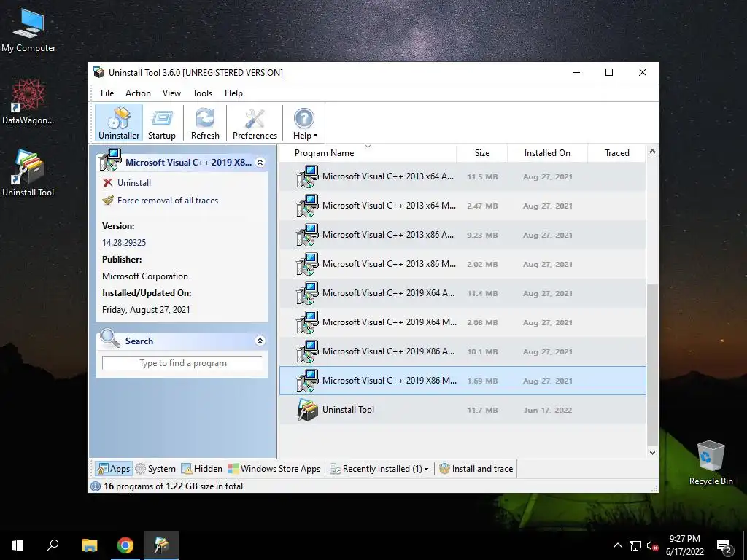Select Microsoft Visual C++ 2019 X86 A... row icon
The width and height of the screenshot is (747, 560).
point(307,351)
